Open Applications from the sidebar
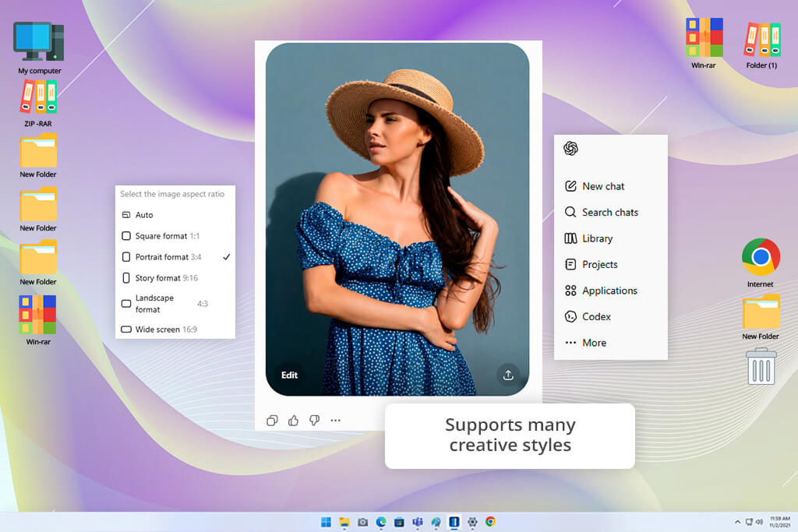The height and width of the screenshot is (532, 798). point(601,291)
